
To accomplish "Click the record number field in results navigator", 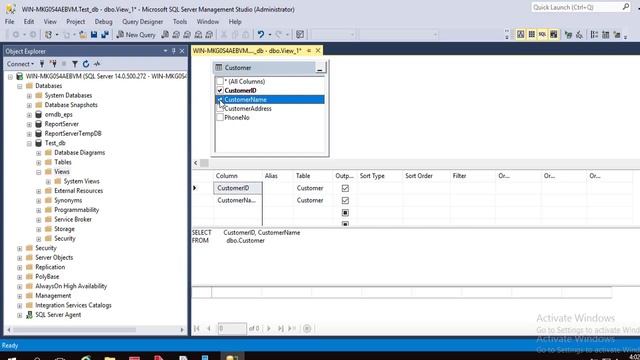I will point(232,329).
